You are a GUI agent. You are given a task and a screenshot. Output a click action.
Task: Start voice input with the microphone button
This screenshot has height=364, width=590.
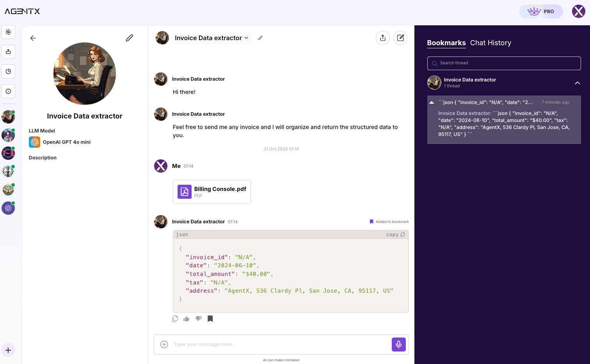[x=399, y=345]
